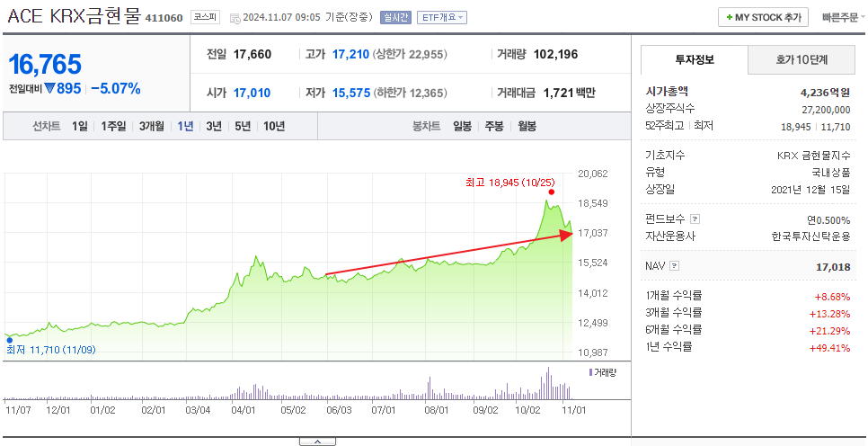The width and height of the screenshot is (868, 446).
Task: Click the 한국투자신탁운용 asset manager name
Action: click(x=811, y=236)
